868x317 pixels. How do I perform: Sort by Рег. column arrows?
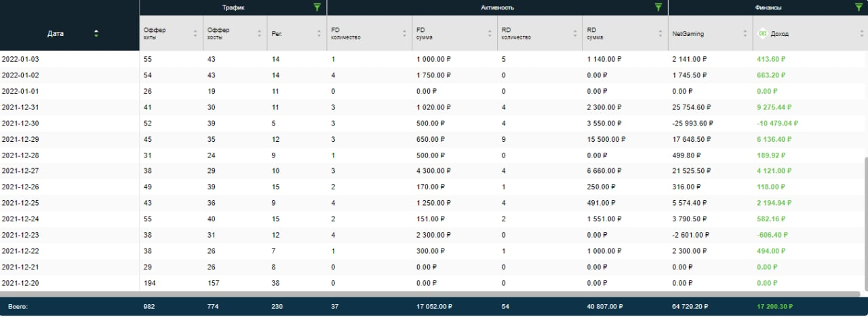pyautogui.click(x=319, y=33)
